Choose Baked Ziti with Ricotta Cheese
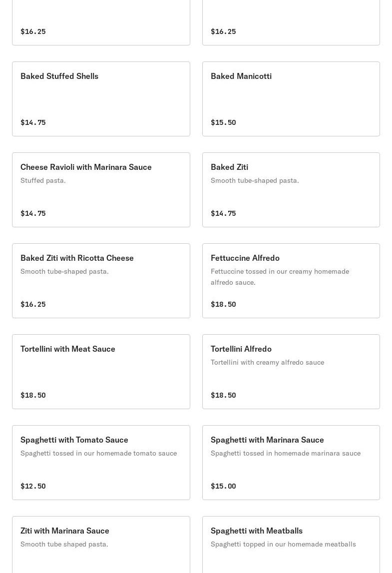 pos(77,258)
